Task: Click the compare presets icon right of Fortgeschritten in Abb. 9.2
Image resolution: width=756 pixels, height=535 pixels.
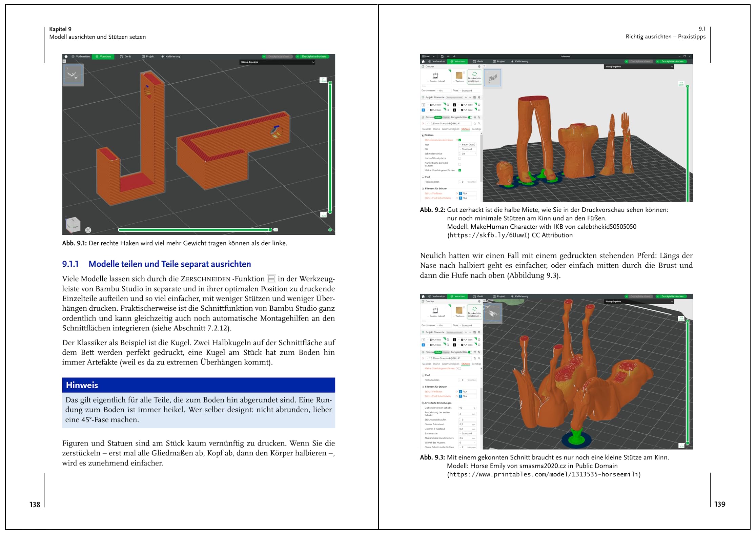Action: coord(479,118)
